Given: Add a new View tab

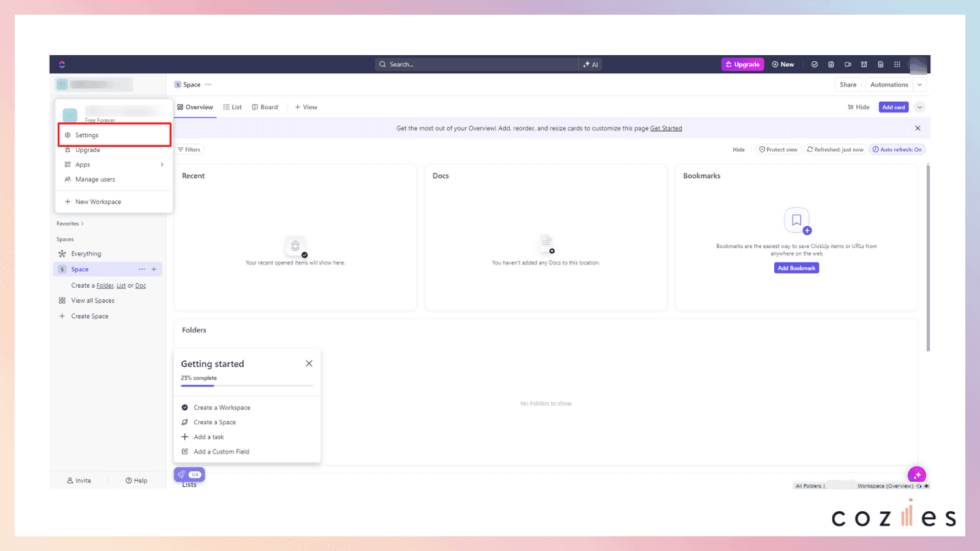Looking at the screenshot, I should (306, 107).
